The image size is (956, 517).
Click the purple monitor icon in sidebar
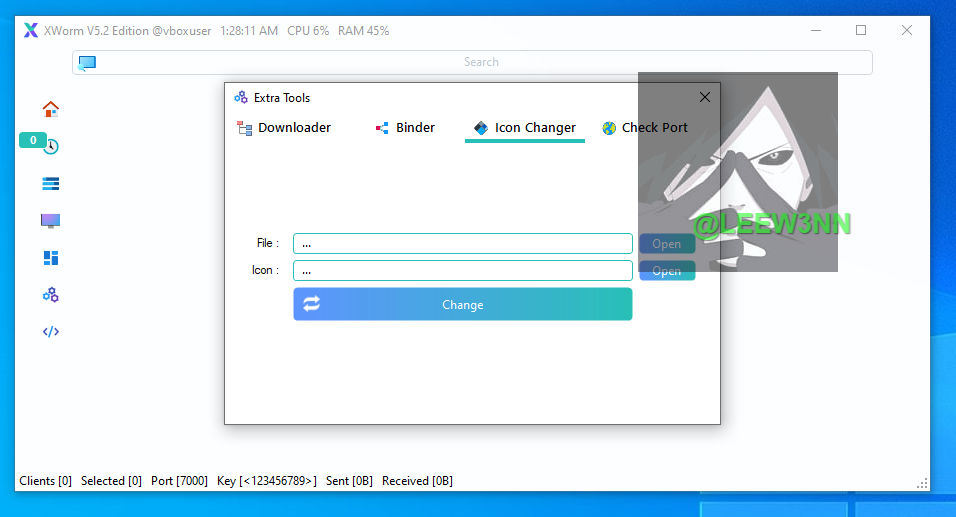click(x=51, y=220)
